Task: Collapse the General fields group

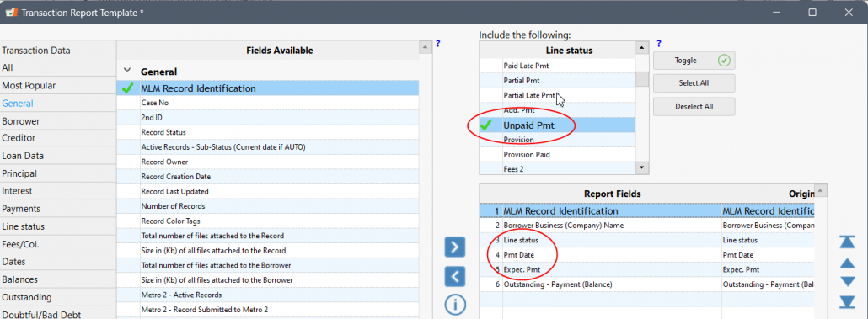Action: pyautogui.click(x=127, y=71)
